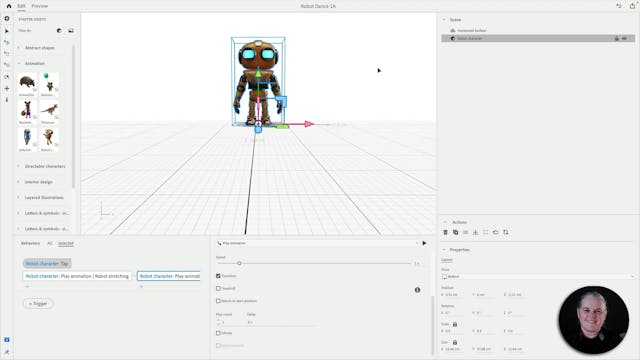Hide the Robot character with eye icon

coord(624,38)
